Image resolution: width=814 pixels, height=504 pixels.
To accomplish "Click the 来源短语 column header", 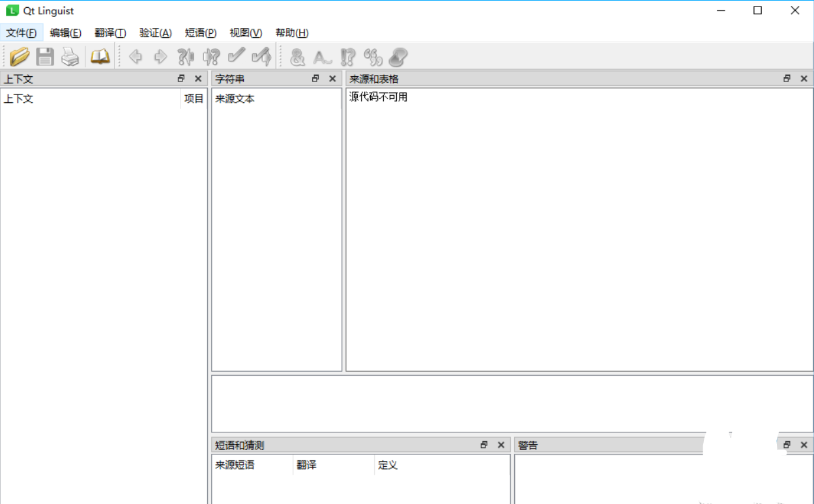I will 235,465.
